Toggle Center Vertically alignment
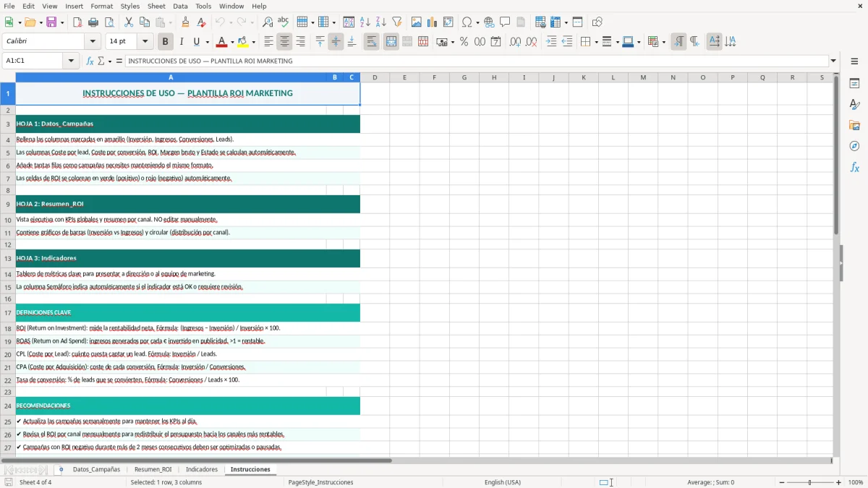This screenshot has height=488, width=868. coord(336,42)
